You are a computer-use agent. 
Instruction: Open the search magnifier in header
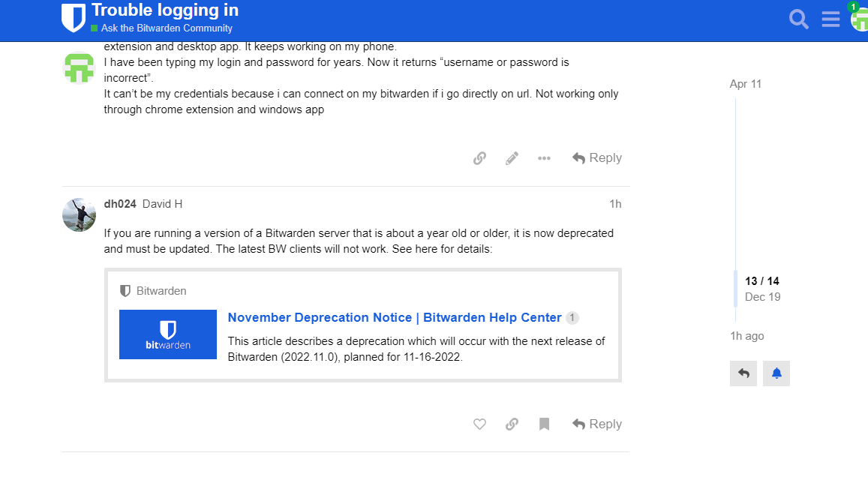[x=798, y=19]
